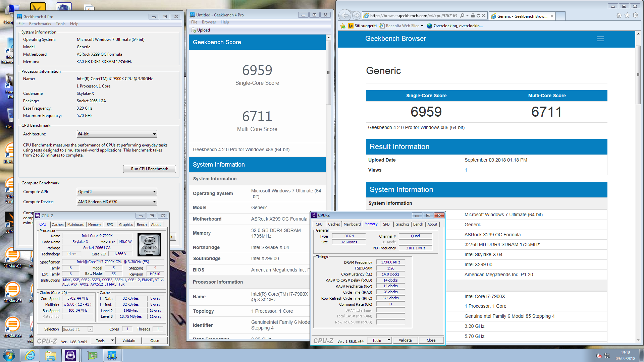Image resolution: width=644 pixels, height=362 pixels.
Task: Refresh the Geekbench Browser page
Action: [478, 15]
